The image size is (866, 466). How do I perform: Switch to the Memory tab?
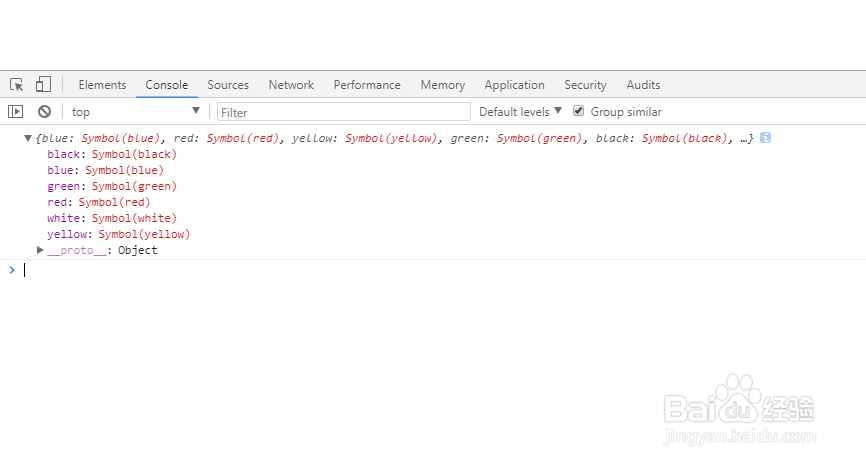(442, 84)
